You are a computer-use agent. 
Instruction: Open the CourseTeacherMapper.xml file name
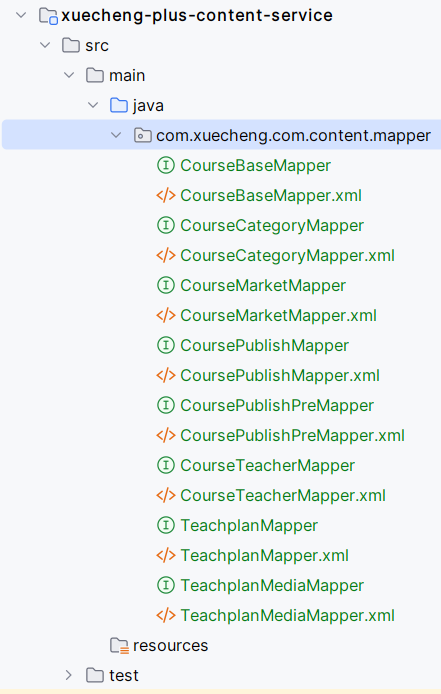click(x=283, y=496)
